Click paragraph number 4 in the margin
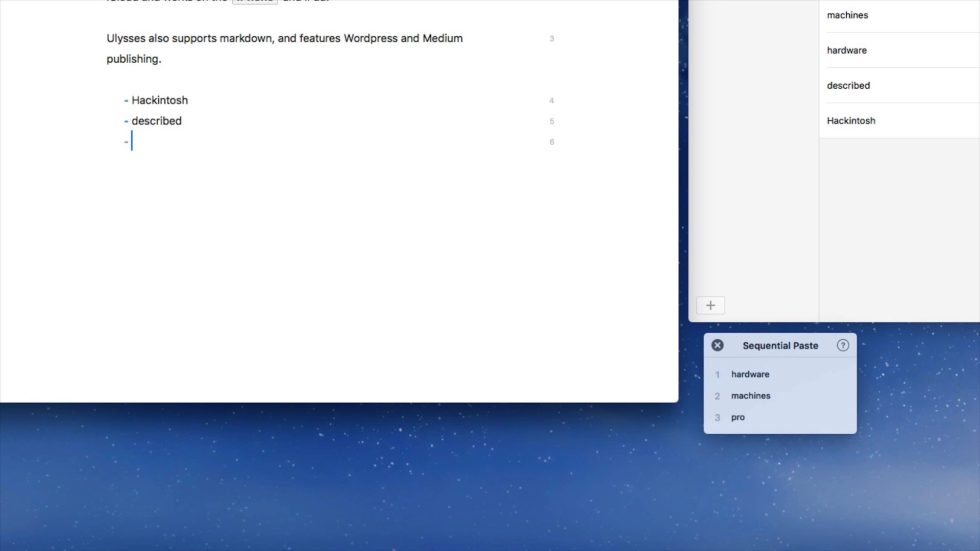980x551 pixels. click(x=551, y=101)
